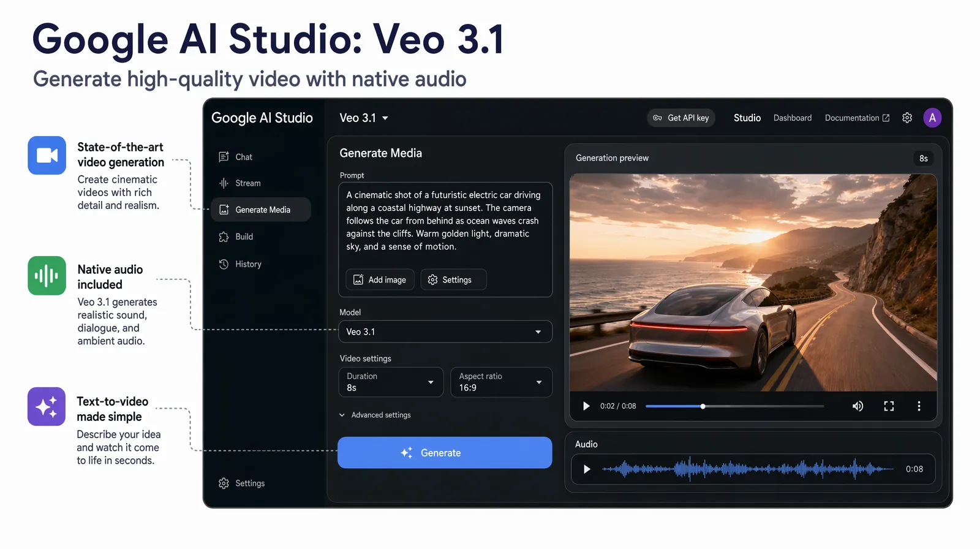980x549 pixels.
Task: Switch to the Dashboard tab
Action: [x=793, y=118]
